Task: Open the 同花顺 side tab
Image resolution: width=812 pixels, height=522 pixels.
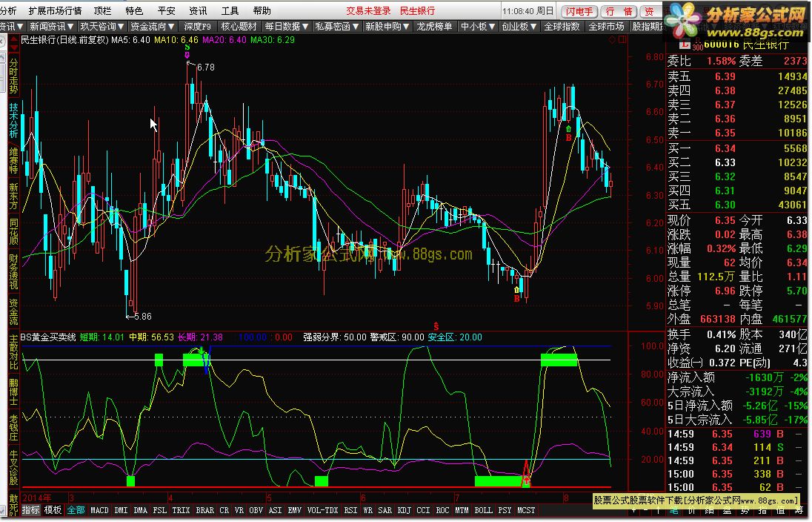Action: tap(13, 231)
